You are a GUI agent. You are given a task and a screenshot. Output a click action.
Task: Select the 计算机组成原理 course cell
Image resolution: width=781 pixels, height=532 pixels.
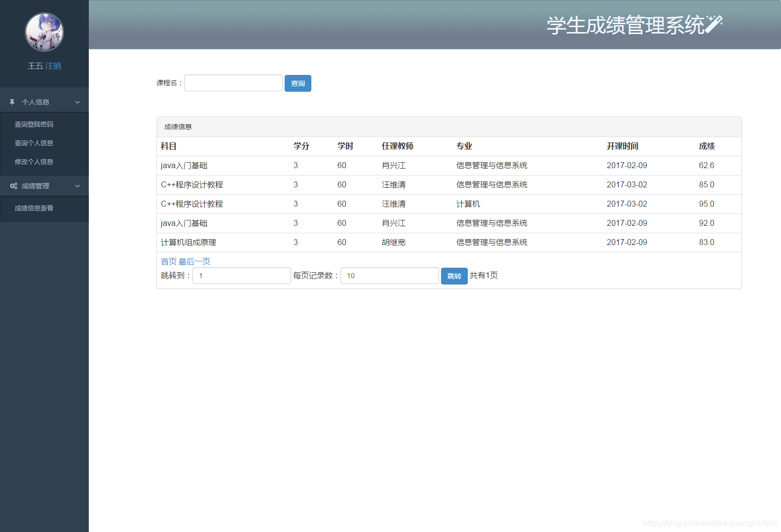pos(188,242)
